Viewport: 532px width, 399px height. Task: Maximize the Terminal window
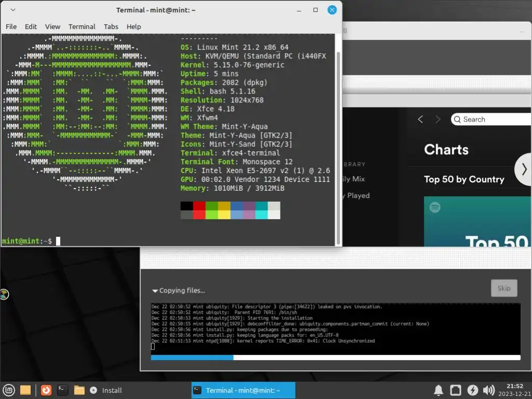click(x=315, y=10)
